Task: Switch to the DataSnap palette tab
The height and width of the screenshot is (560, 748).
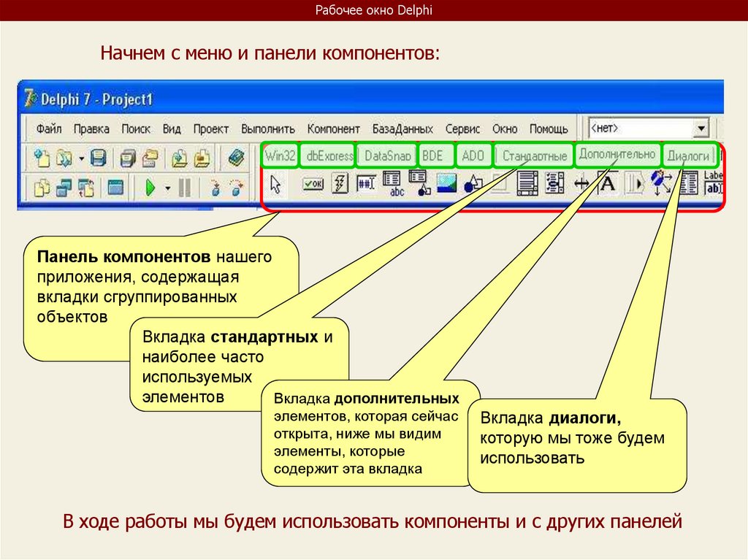Action: 387,156
